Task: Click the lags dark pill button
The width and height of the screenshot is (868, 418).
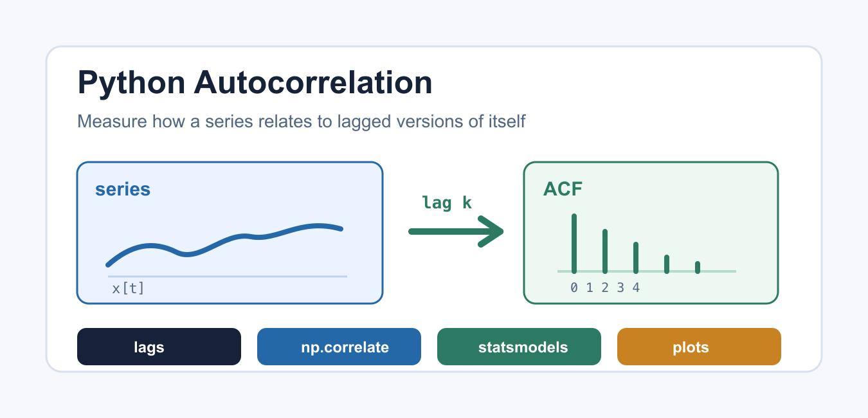Action: 159,347
